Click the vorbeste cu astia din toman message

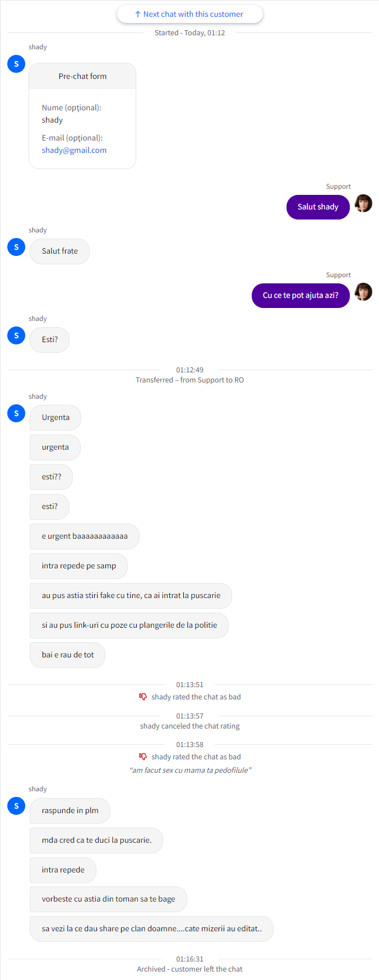[108, 899]
